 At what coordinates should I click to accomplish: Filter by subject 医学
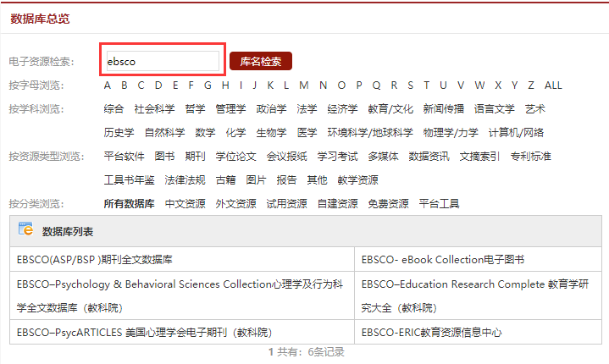307,133
